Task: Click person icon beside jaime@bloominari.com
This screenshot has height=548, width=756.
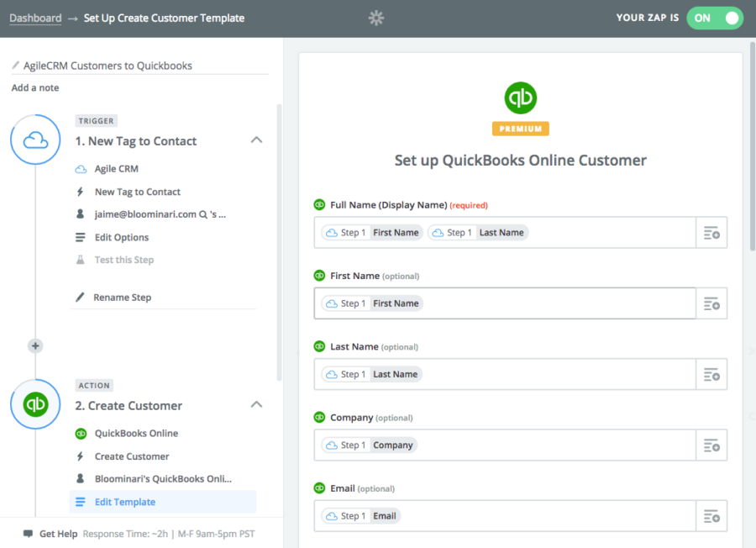Action: pyautogui.click(x=80, y=214)
